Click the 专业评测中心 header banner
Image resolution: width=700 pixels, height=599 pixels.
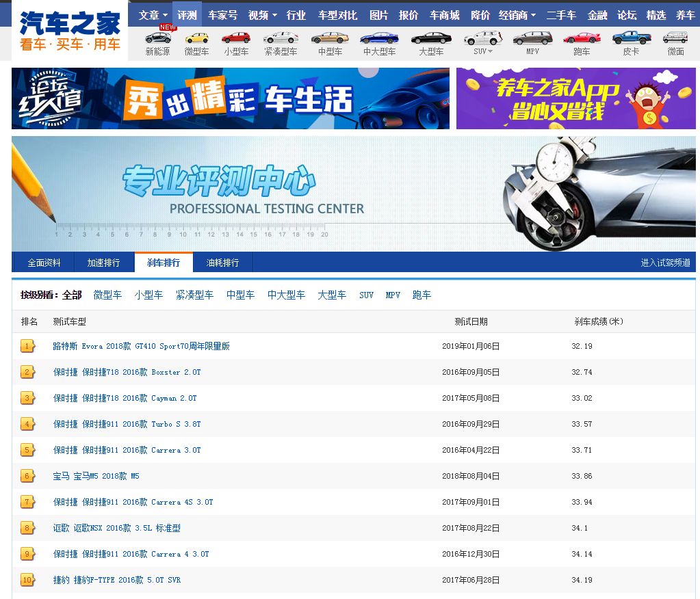[x=354, y=194]
